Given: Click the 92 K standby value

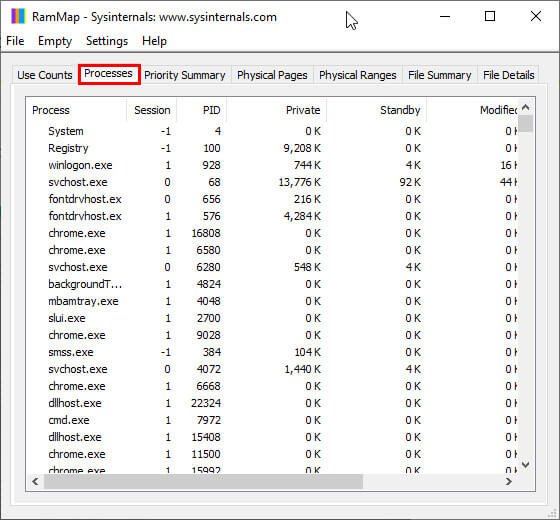Looking at the screenshot, I should [x=410, y=182].
